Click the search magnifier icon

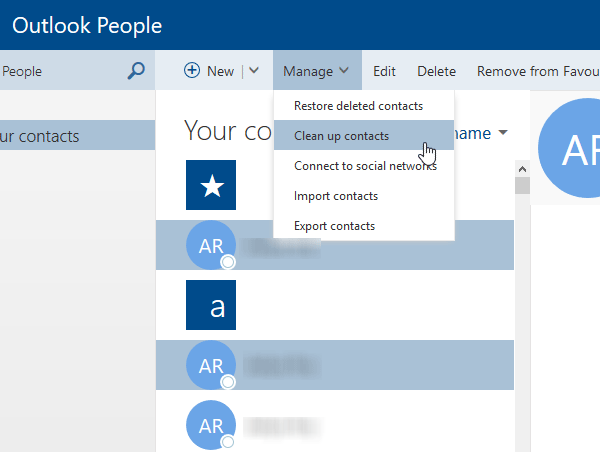(x=136, y=71)
